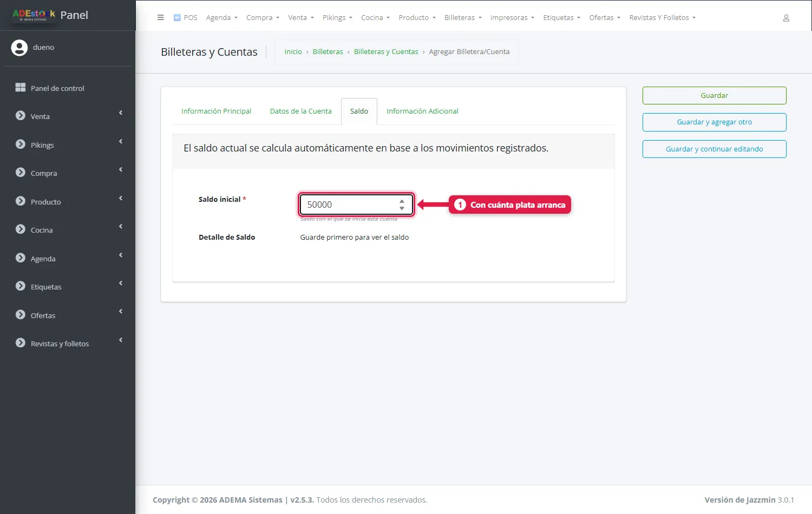Click the Compra sidebar arrow-circle icon

tap(21, 173)
